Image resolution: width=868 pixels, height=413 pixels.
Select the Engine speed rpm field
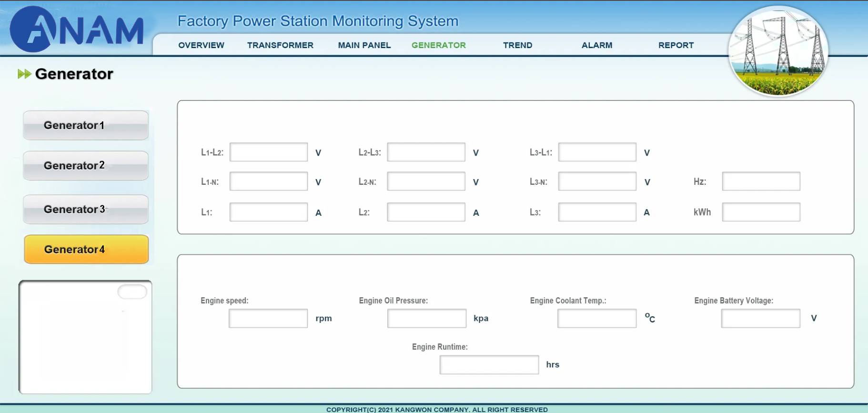pos(268,318)
